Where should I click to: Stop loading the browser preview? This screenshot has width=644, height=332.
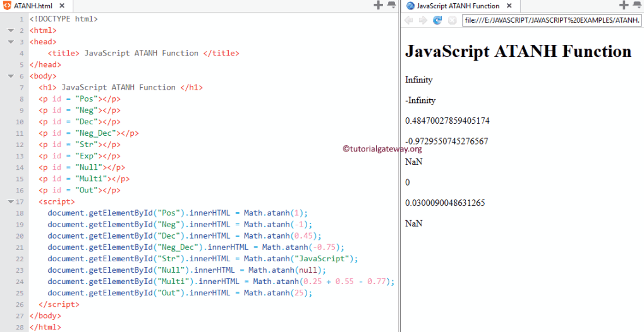coord(452,20)
